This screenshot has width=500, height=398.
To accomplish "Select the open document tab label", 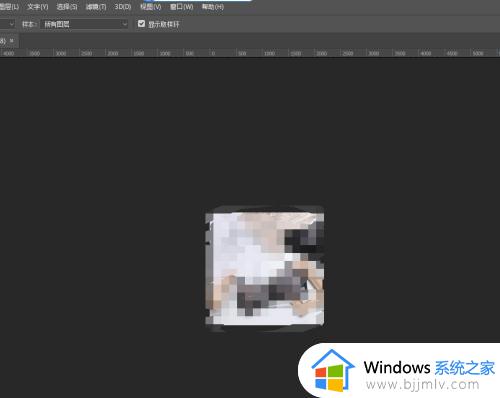I will 3,41.
